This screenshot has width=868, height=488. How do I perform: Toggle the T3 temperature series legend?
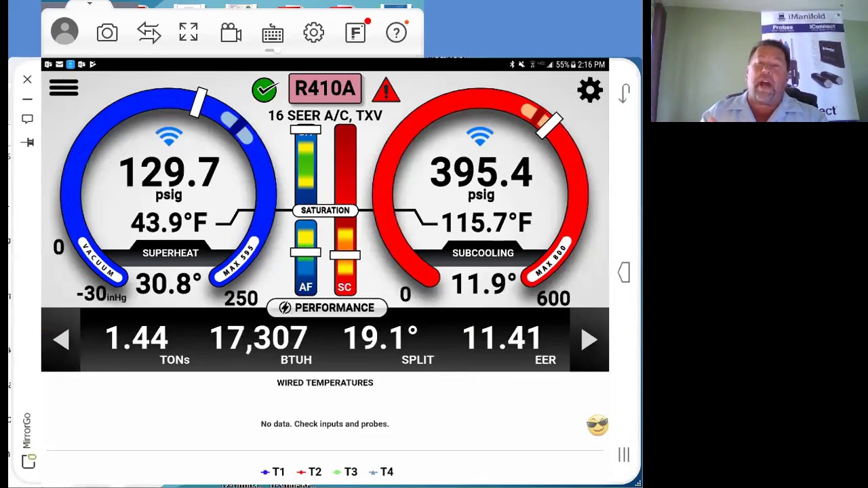345,472
